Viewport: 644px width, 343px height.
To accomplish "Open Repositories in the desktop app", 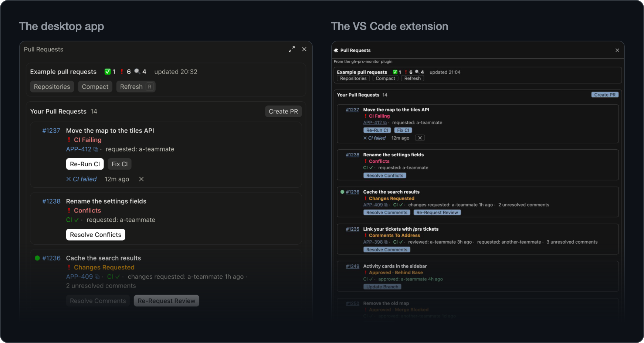I will [x=52, y=86].
